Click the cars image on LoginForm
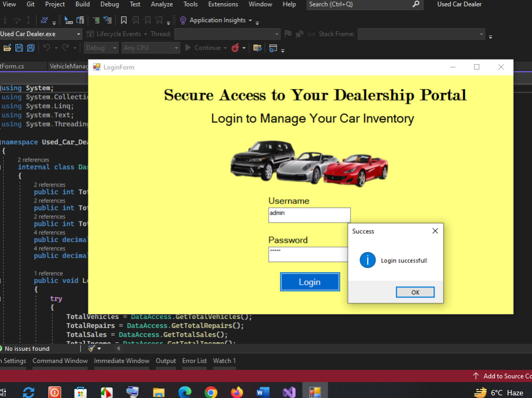Viewport: 532px width, 398px height. (309, 164)
